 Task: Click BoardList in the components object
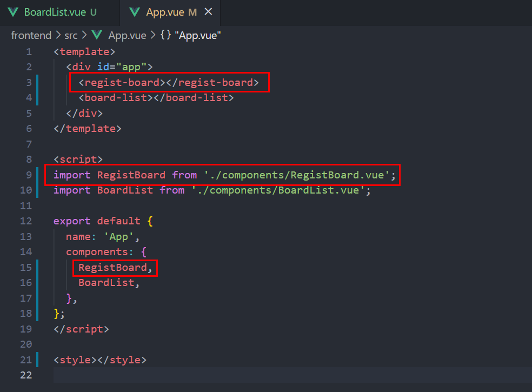[106, 283]
